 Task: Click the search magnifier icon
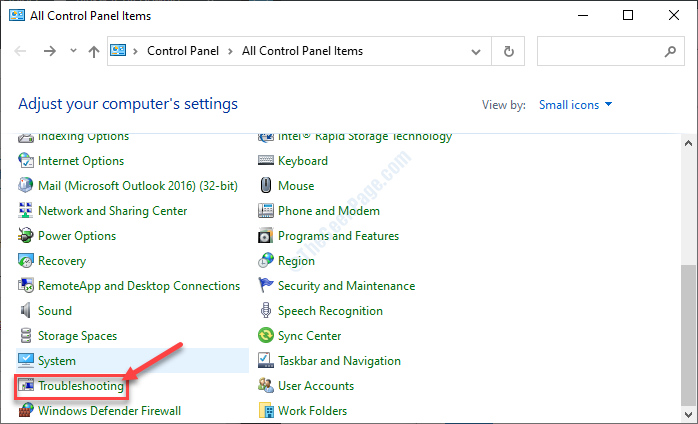pyautogui.click(x=670, y=52)
